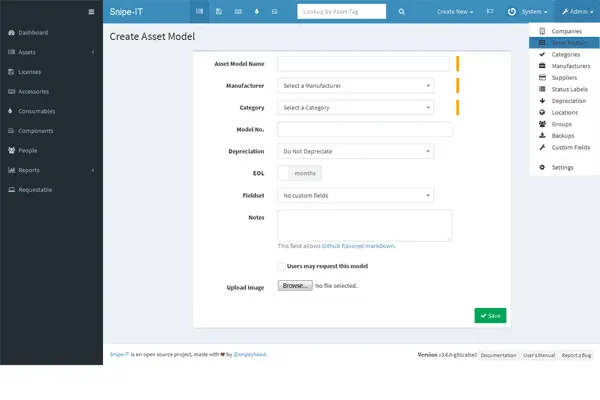
Task: Click the Consumables droplet icon in top bar
Action: [x=257, y=12]
